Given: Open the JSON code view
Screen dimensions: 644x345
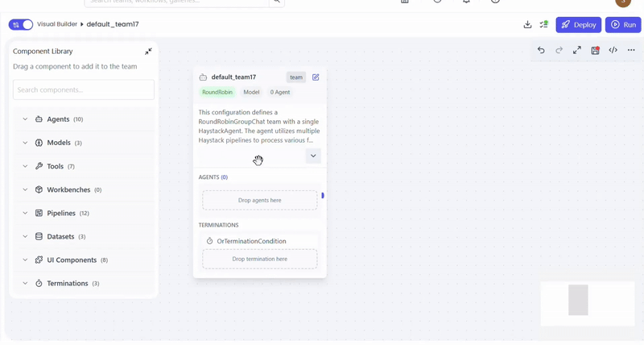Looking at the screenshot, I should click(613, 50).
